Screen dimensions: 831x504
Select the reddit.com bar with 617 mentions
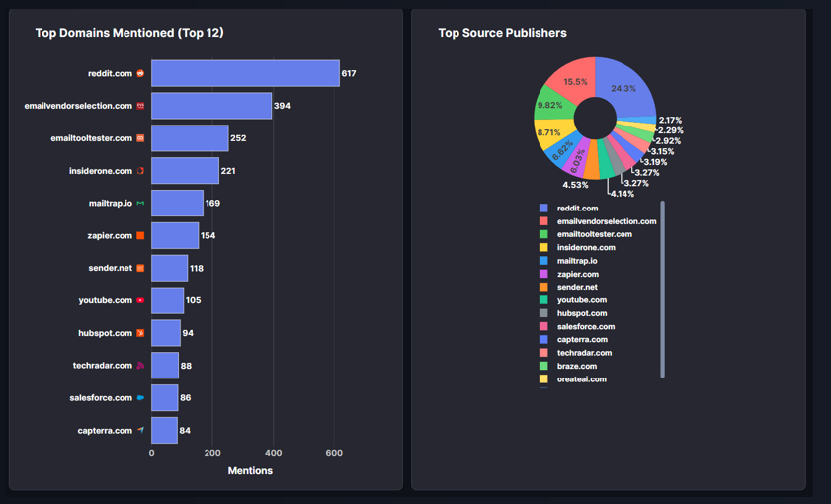pyautogui.click(x=245, y=73)
